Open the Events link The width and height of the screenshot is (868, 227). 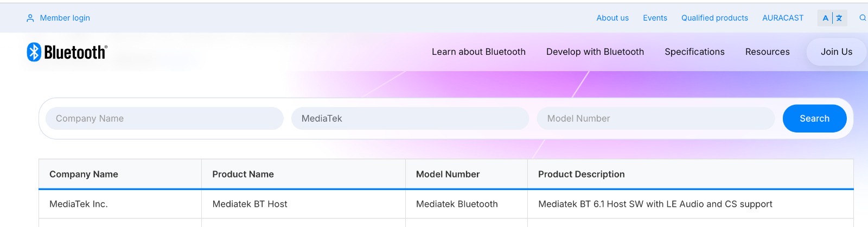coord(655,18)
